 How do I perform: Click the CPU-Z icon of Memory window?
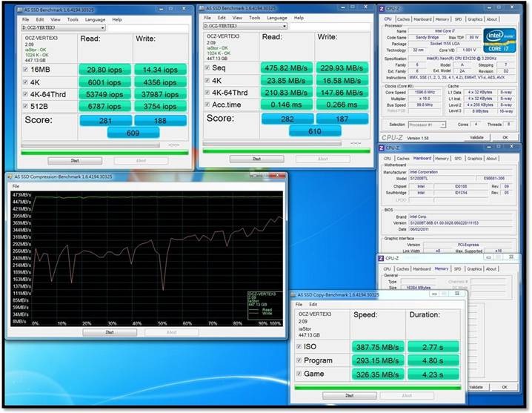(381, 259)
